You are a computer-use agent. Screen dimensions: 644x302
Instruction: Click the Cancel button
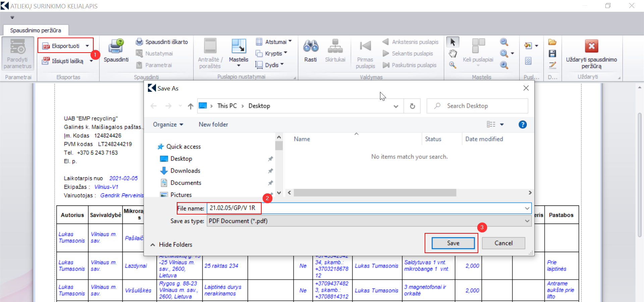point(503,243)
